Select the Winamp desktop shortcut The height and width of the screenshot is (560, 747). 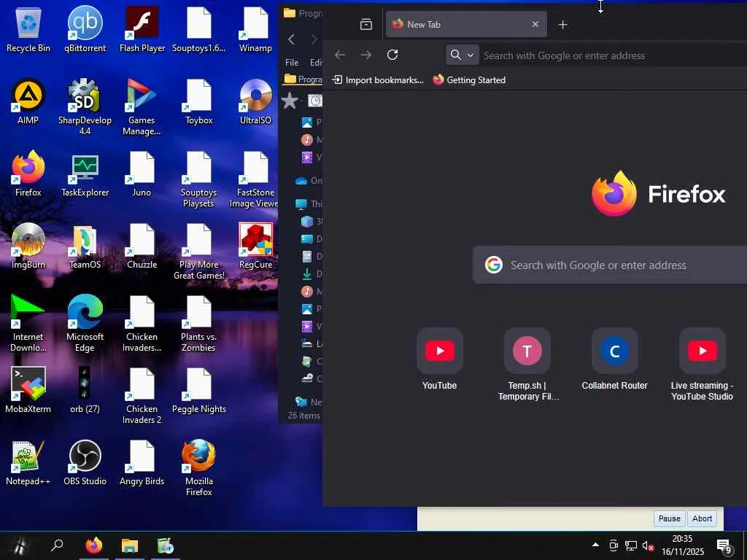tap(255, 29)
